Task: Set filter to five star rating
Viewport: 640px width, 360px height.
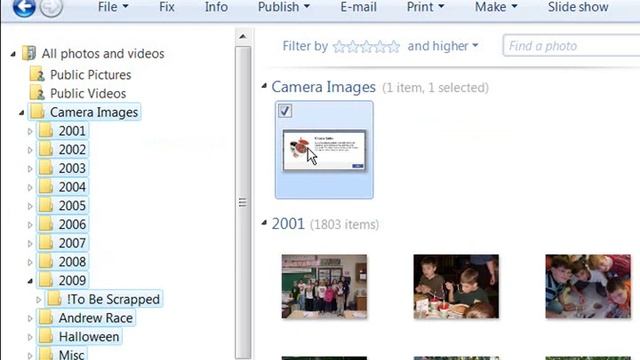Action: coord(393,47)
